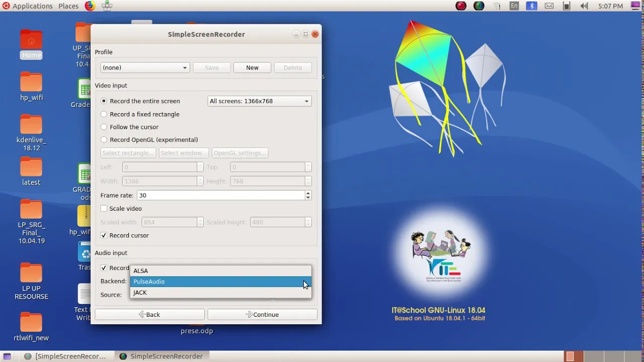Switch to SimpleScreenRecorder taskbar window

tap(162, 356)
